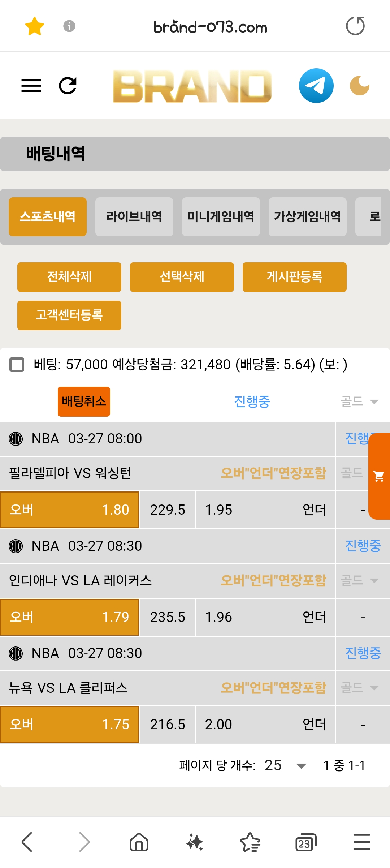Select the 미니게임내역 tab

[x=221, y=217]
